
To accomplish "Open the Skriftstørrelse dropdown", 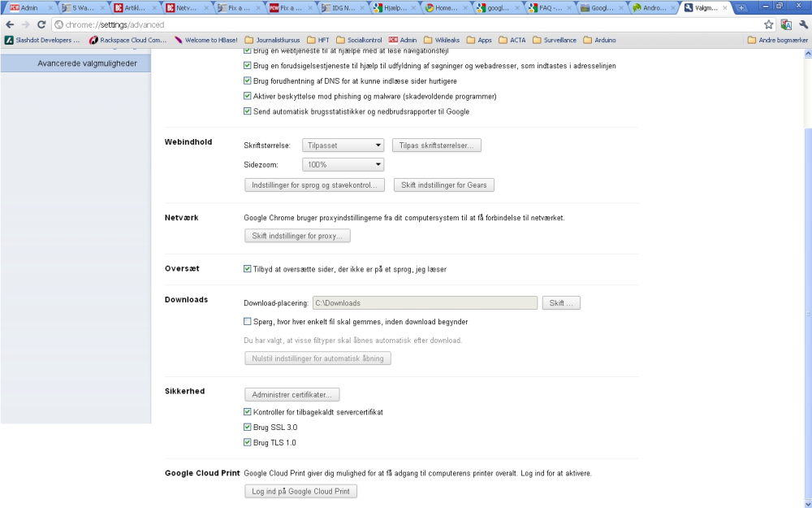I will click(343, 145).
